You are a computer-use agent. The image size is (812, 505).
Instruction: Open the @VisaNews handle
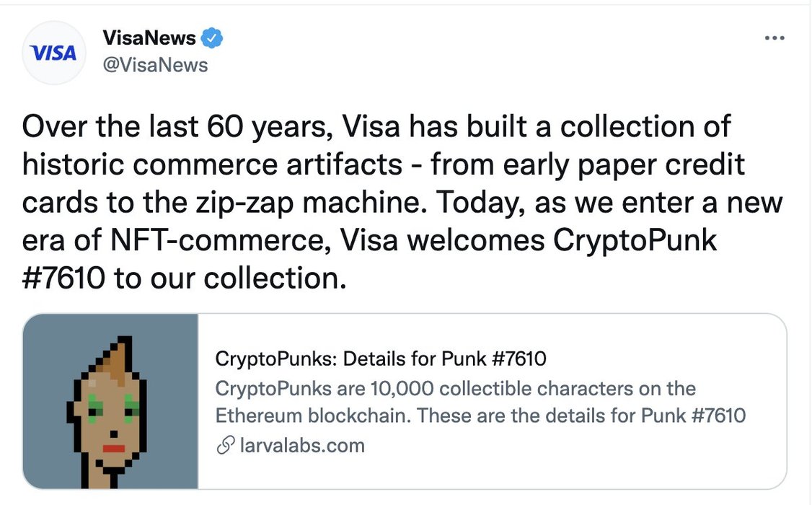point(155,65)
